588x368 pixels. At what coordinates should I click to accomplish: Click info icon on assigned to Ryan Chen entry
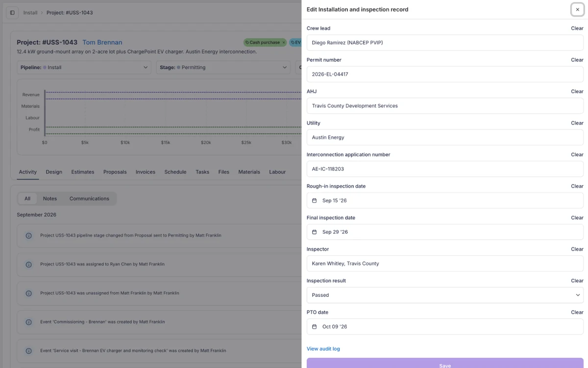point(29,264)
